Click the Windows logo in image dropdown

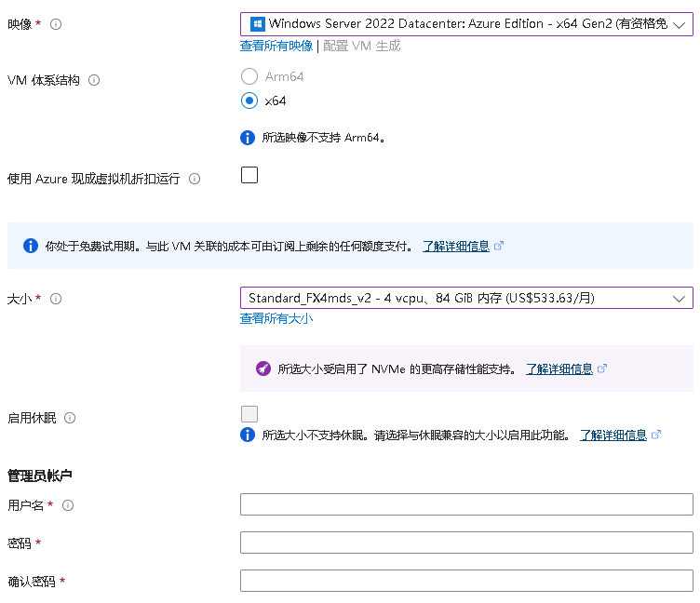pyautogui.click(x=257, y=24)
